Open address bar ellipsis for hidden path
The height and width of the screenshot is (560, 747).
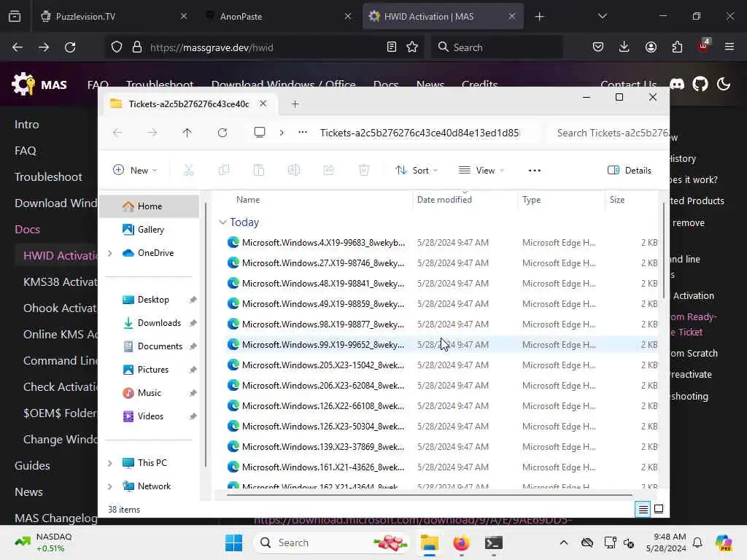coord(303,133)
